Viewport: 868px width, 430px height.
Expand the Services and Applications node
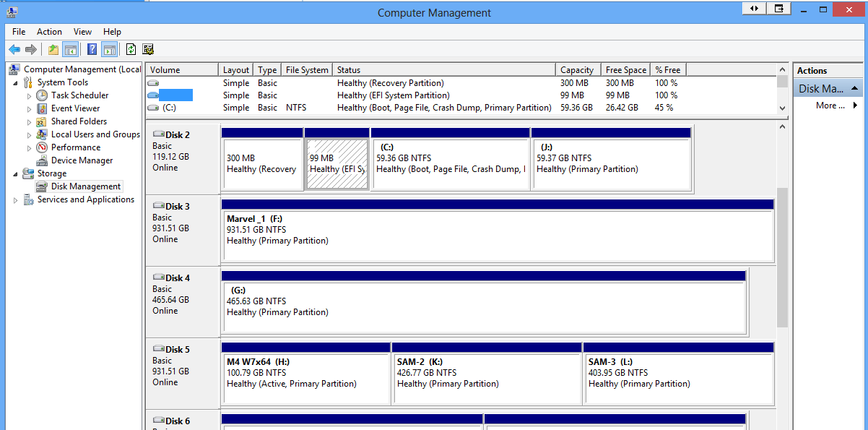[x=15, y=199]
